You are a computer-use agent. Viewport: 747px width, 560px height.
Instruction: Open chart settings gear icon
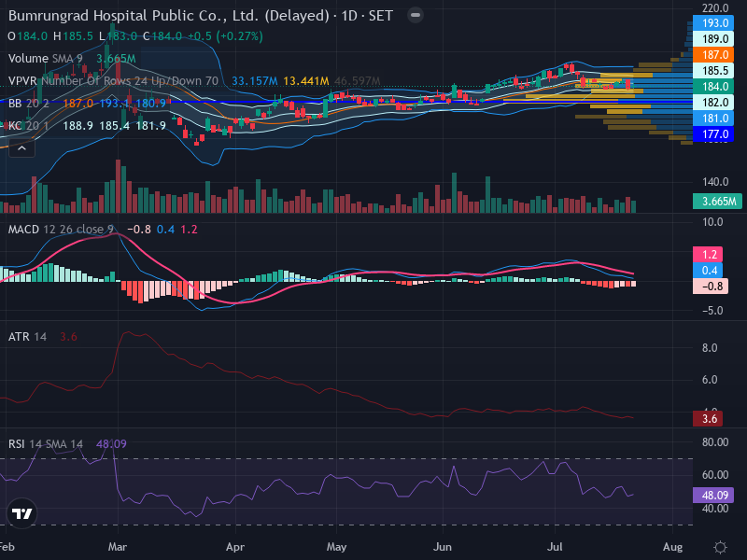click(720, 547)
